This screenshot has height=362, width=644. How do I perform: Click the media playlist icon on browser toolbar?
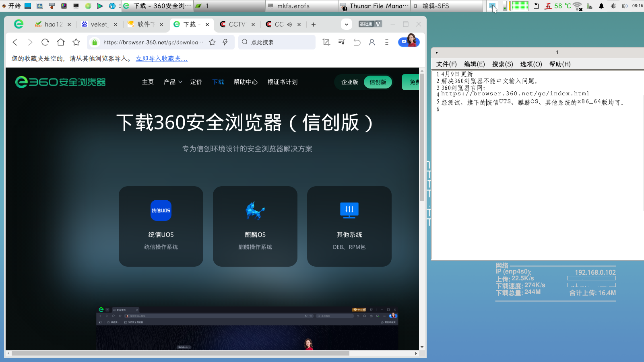tap(341, 42)
